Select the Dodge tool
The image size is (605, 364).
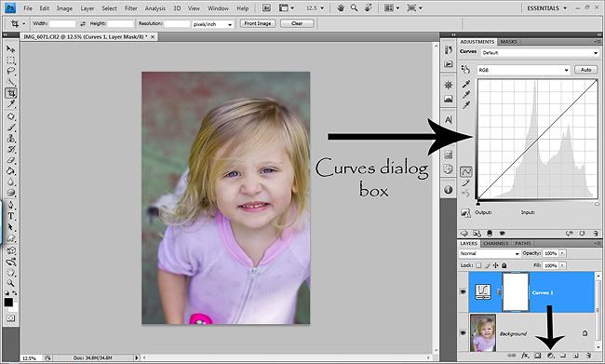(10, 192)
